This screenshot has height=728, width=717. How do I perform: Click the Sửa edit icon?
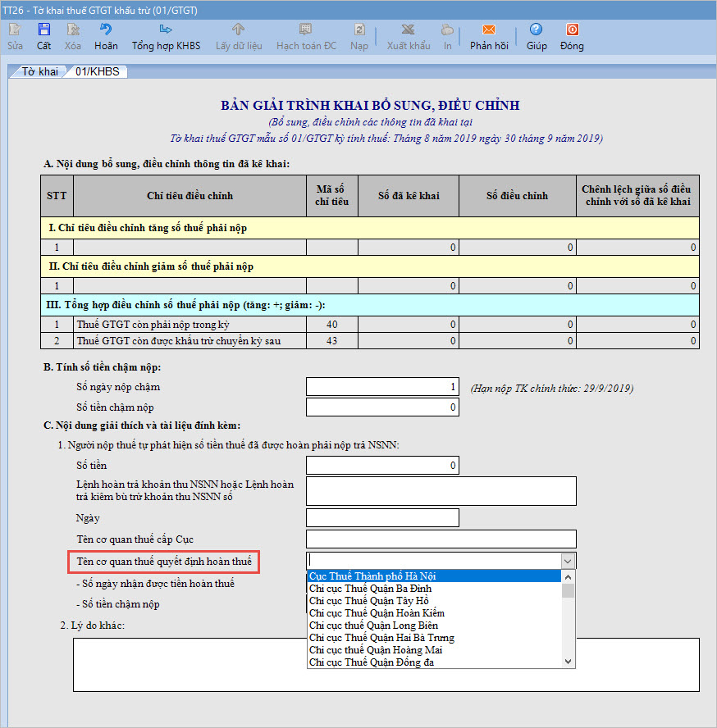(15, 31)
